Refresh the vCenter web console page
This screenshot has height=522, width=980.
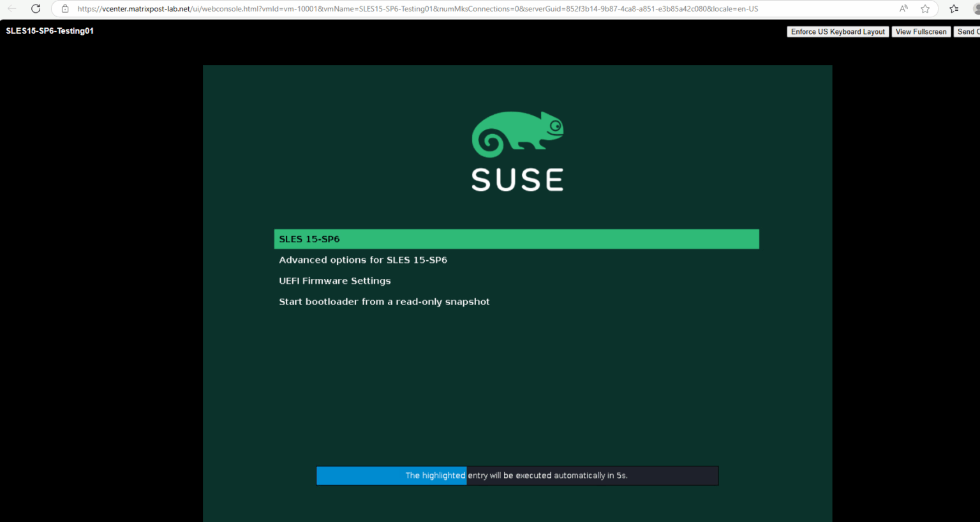click(36, 9)
